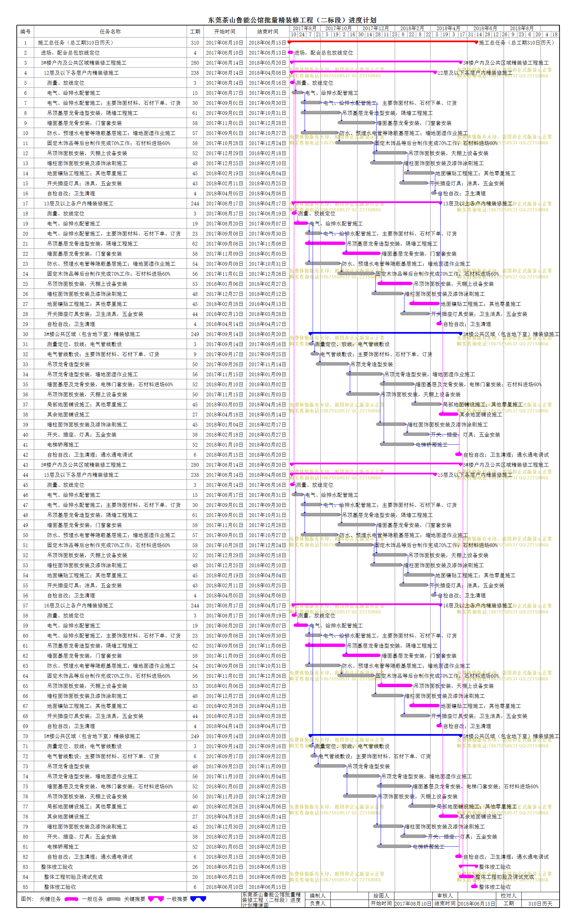Click the gray Gantt bar in row 8
The height and width of the screenshot is (924, 576).
coord(321,113)
